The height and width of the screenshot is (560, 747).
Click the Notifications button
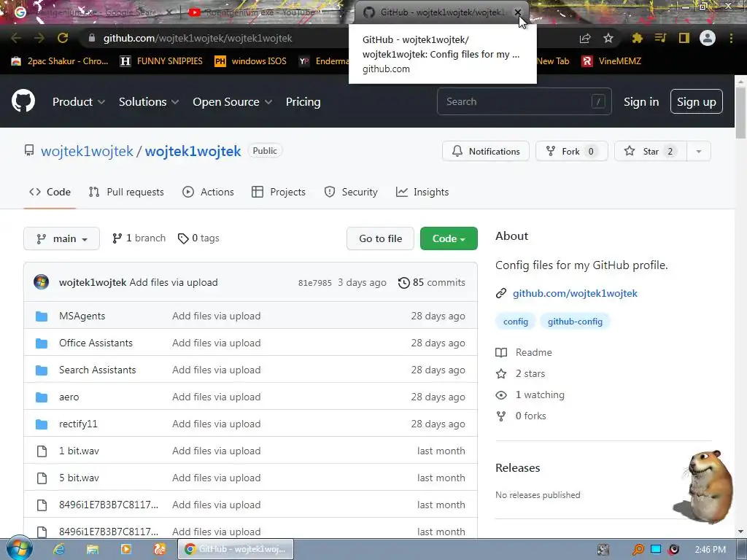click(485, 152)
